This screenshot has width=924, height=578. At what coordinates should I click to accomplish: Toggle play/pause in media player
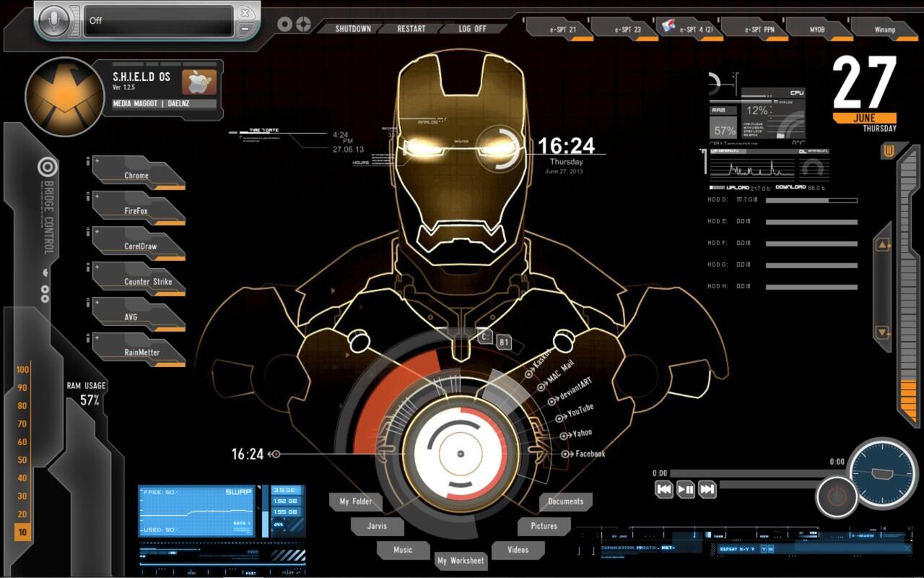pyautogui.click(x=686, y=489)
